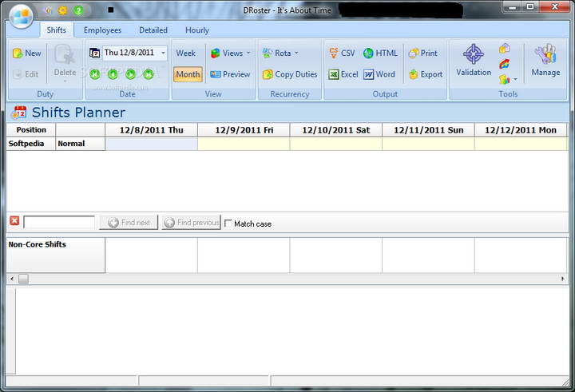Image resolution: width=575 pixels, height=392 pixels.
Task: Enable the Match case checkbox
Action: click(x=228, y=223)
